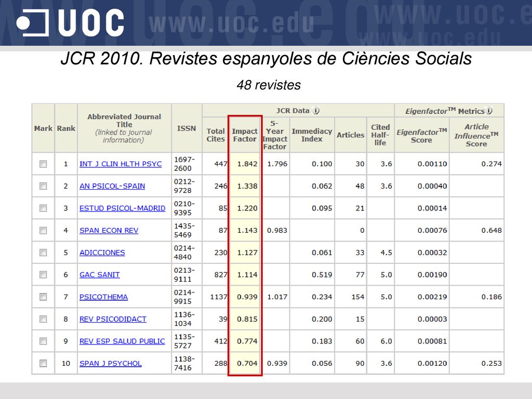
Task: Click the ADICCIONES journal link
Action: (x=102, y=252)
